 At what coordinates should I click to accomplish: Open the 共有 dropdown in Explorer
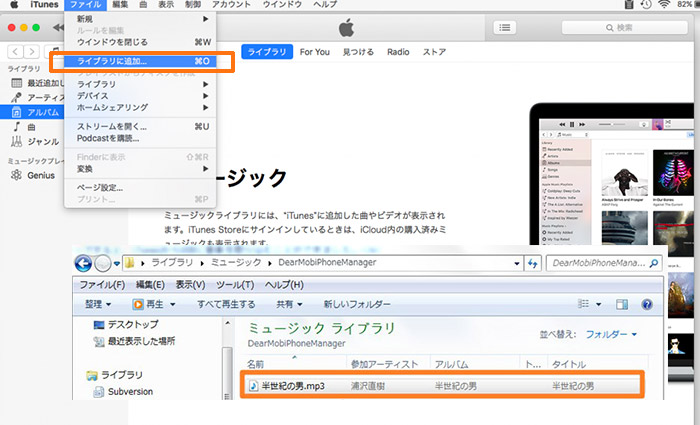point(289,304)
